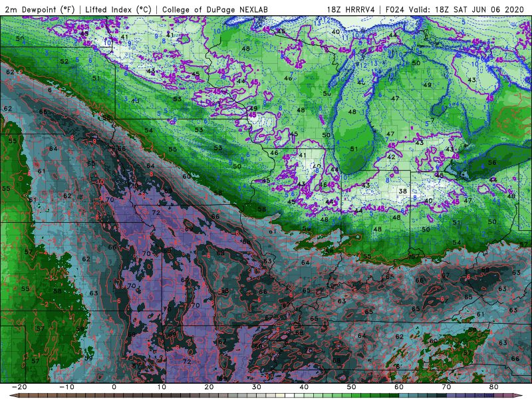Click the "College of DuPage NEXLAB" title text

click(x=215, y=9)
